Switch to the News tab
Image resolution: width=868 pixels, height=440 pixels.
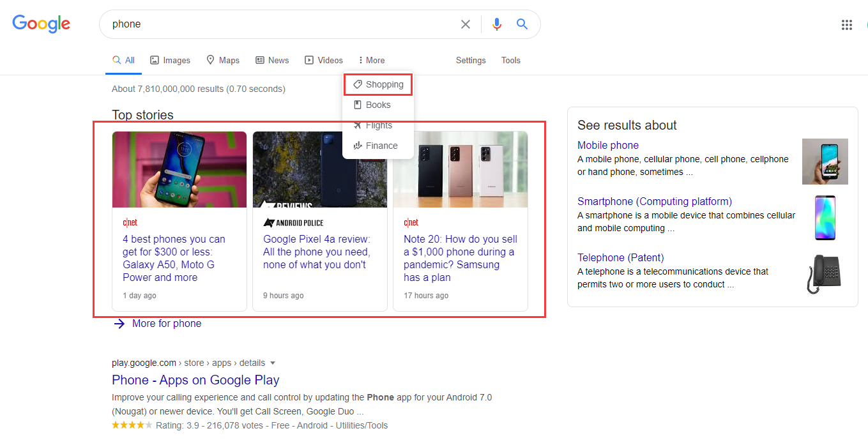click(x=272, y=60)
